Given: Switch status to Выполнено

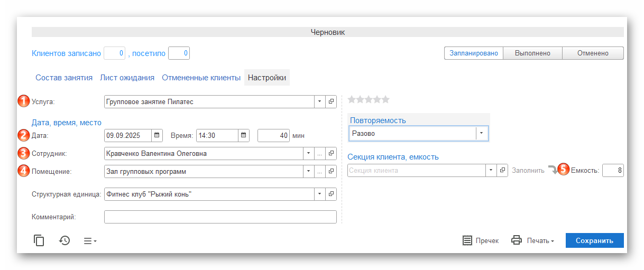Looking at the screenshot, I should 532,53.
